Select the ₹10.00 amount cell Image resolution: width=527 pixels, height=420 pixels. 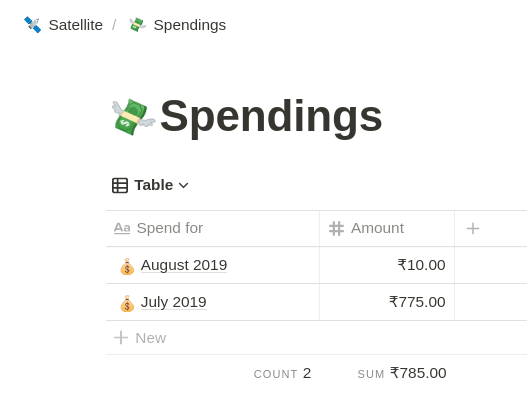tap(387, 265)
